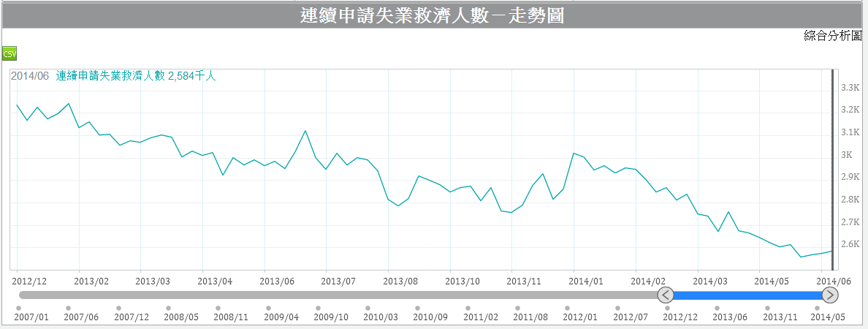Click the 2013/07 x-axis label
Image resolution: width=868 pixels, height=329 pixels.
[339, 281]
